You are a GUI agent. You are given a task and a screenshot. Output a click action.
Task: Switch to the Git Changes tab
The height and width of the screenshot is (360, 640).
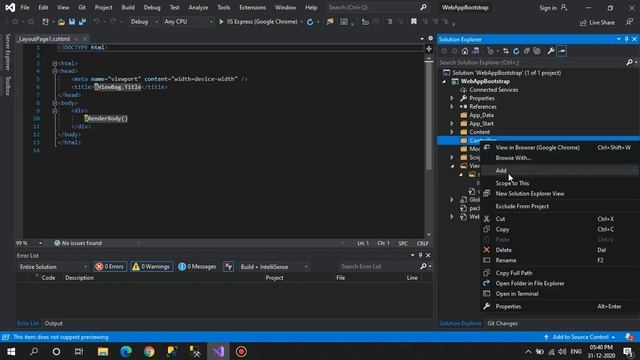tap(502, 323)
